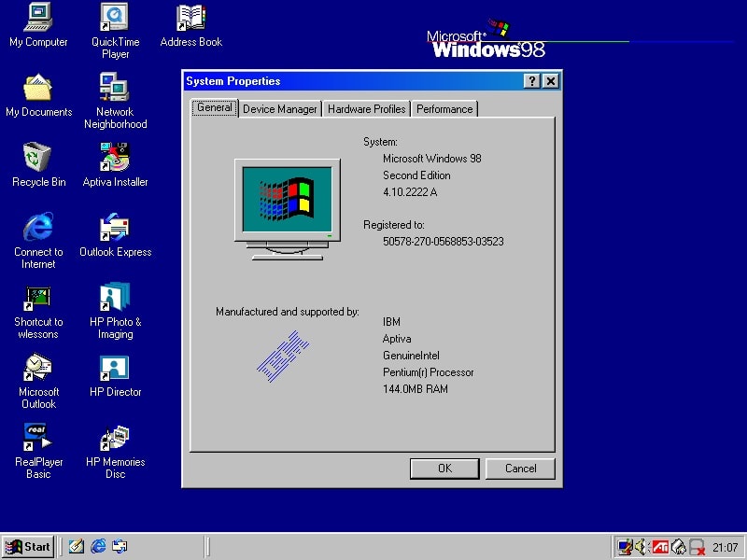The height and width of the screenshot is (560, 747).
Task: Click the Pentium(r) Processor text
Action: point(428,372)
